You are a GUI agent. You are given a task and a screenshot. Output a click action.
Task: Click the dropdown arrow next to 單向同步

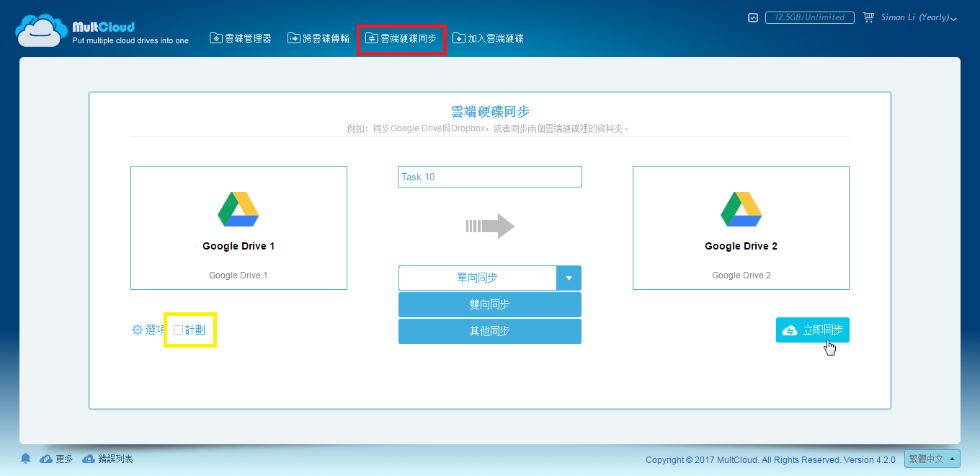click(x=569, y=278)
